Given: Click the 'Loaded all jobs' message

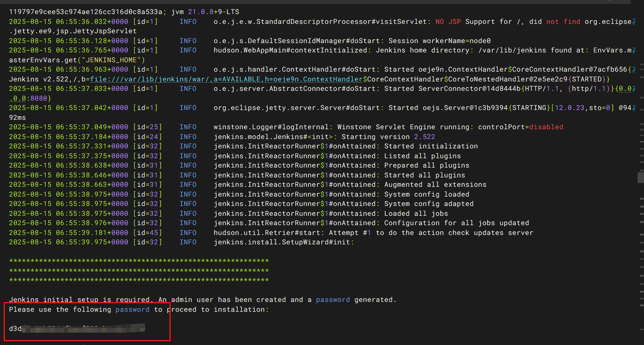Looking at the screenshot, I should (x=416, y=214).
